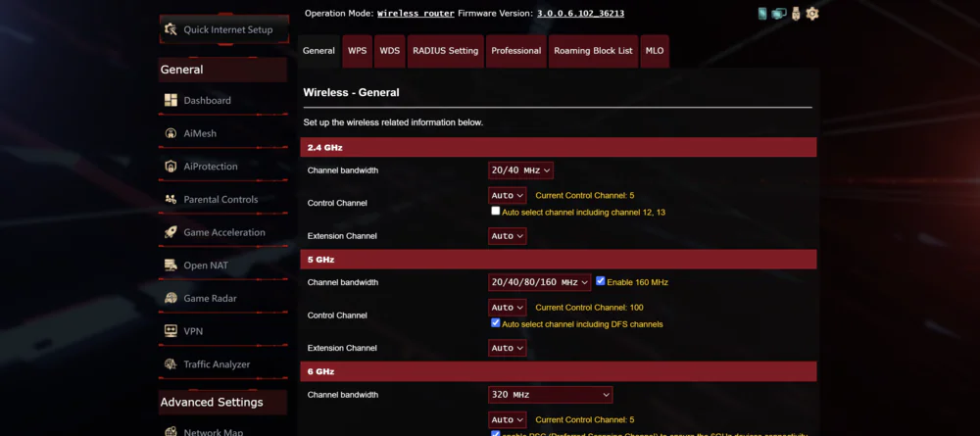Open the Roaming Block List tab
The width and height of the screenshot is (980, 436).
(x=593, y=51)
